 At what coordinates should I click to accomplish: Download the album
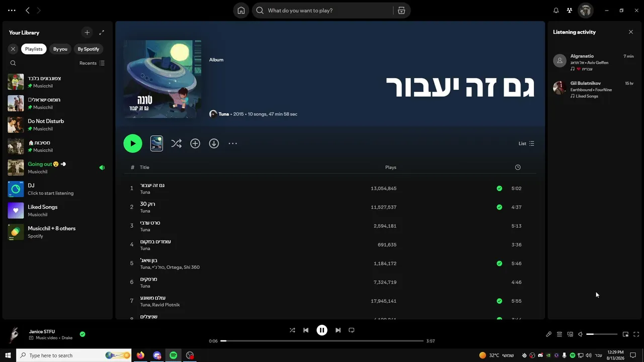[214, 143]
